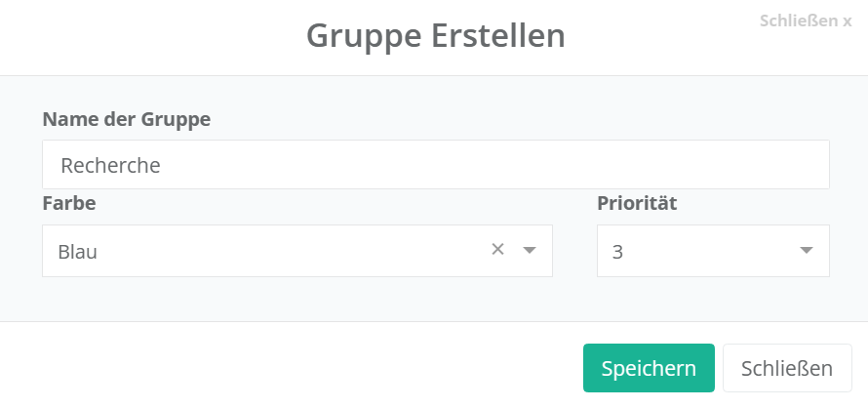This screenshot has width=868, height=408.
Task: Click the empty footer area left of Speichern
Action: pos(293,366)
